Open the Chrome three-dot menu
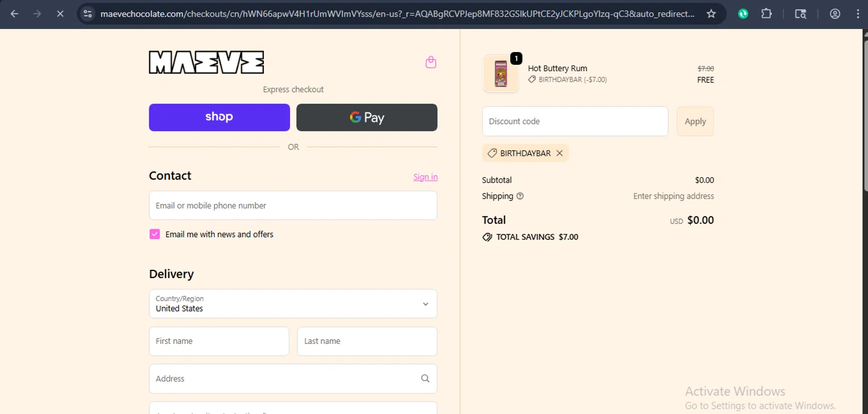The image size is (868, 414). click(858, 14)
